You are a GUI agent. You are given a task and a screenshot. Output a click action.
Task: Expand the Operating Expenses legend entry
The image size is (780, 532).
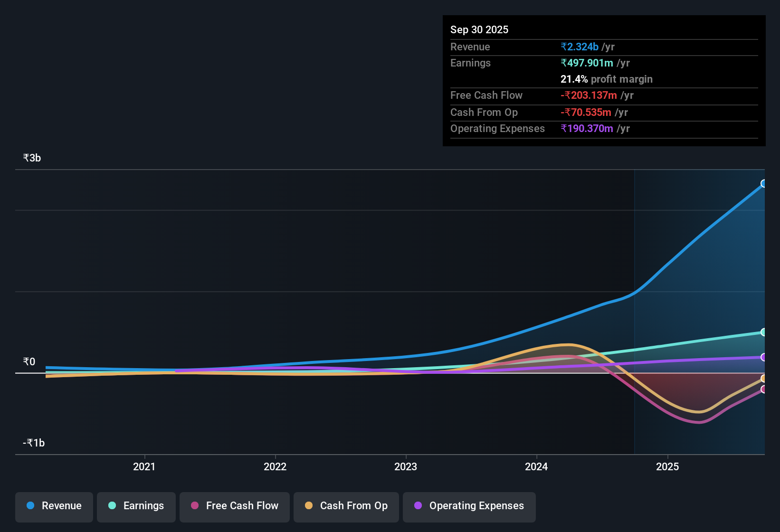[x=469, y=506]
